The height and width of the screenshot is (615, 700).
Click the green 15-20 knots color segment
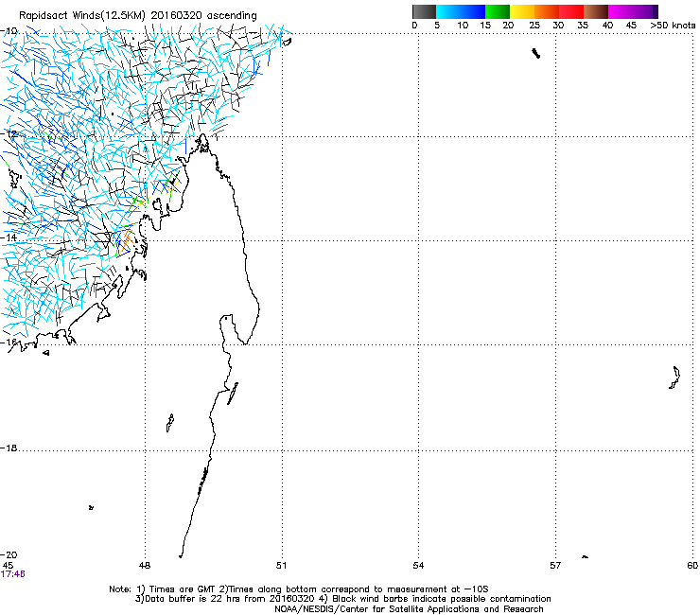point(498,11)
